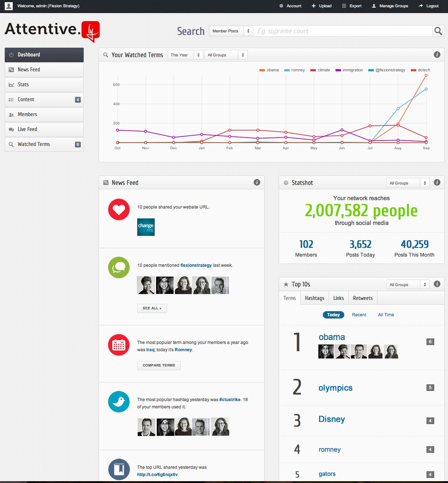The height and width of the screenshot is (483, 448).
Task: Click the blue Twitter bird icon
Action: (x=119, y=402)
